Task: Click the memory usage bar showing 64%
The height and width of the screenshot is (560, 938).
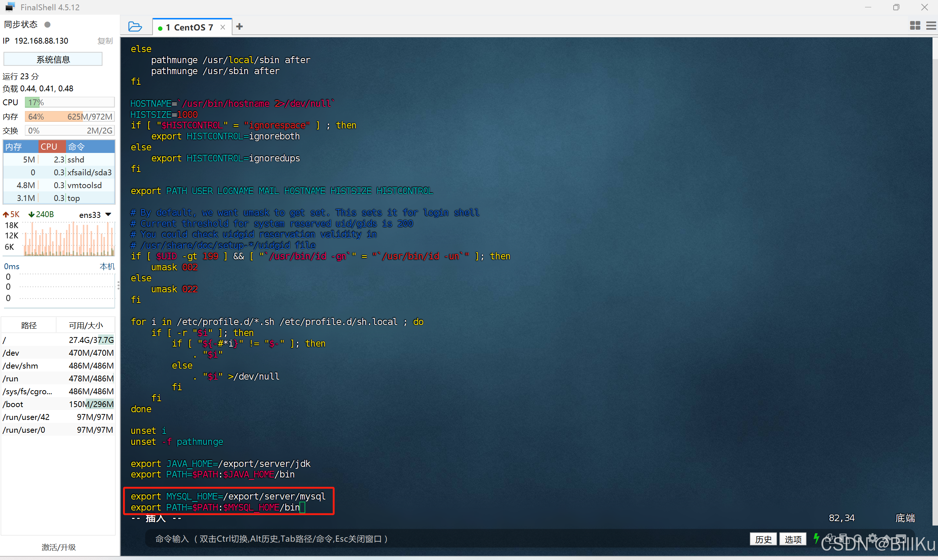Action: pyautogui.click(x=69, y=117)
